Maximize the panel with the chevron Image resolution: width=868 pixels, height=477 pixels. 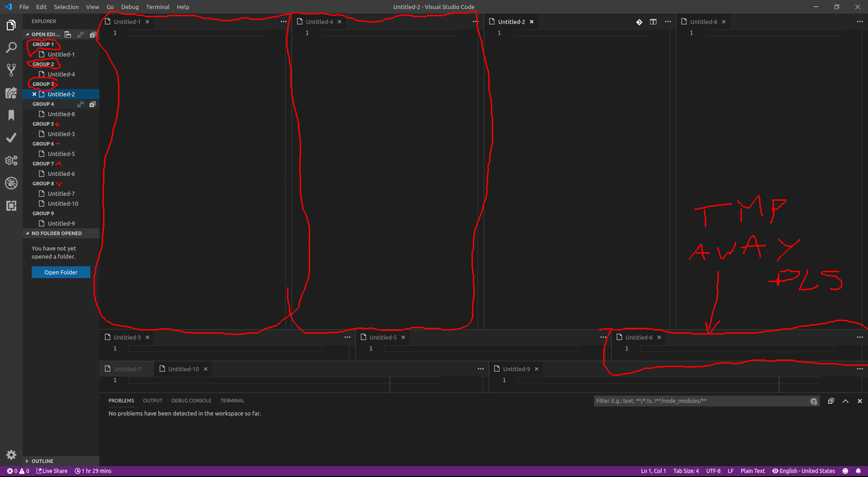coord(845,401)
